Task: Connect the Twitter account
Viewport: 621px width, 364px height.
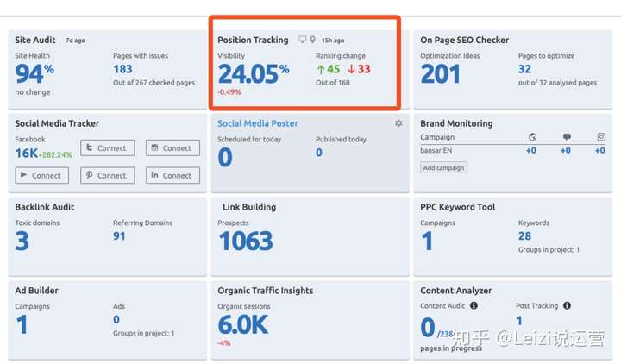Action: [x=107, y=147]
